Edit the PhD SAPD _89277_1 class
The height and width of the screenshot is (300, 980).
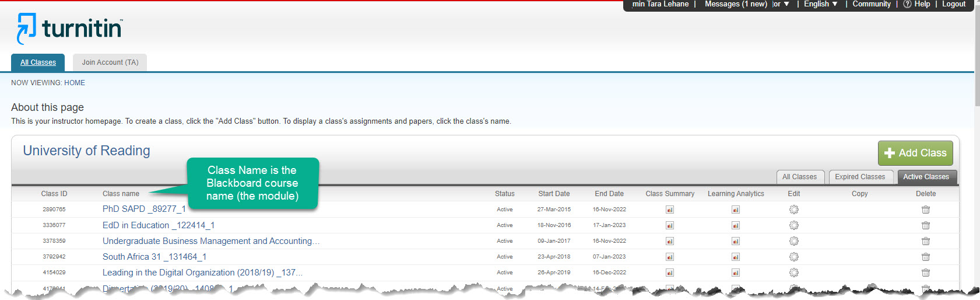tap(794, 210)
